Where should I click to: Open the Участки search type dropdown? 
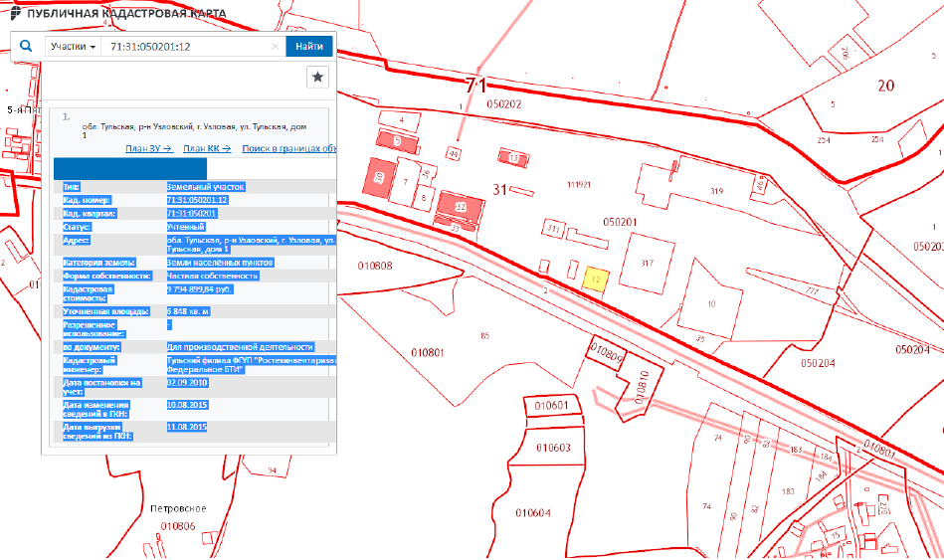74,47
